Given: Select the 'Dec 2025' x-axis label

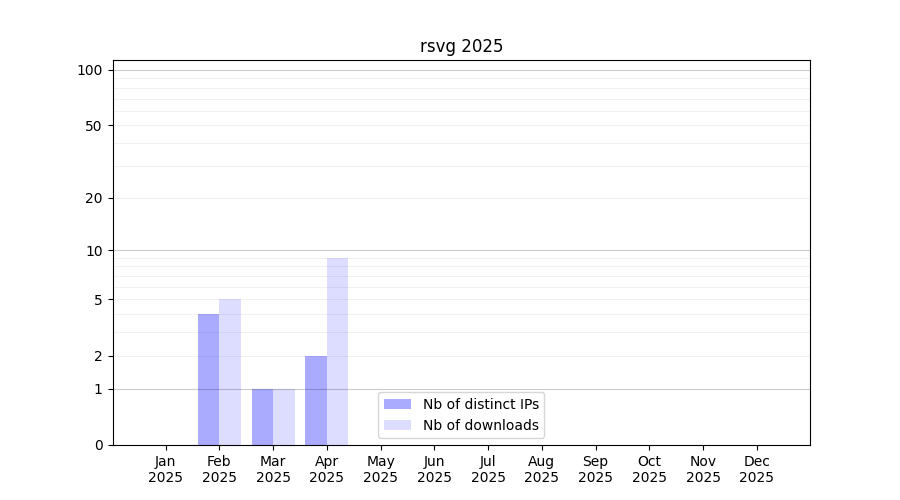Looking at the screenshot, I should pyautogui.click(x=756, y=469).
